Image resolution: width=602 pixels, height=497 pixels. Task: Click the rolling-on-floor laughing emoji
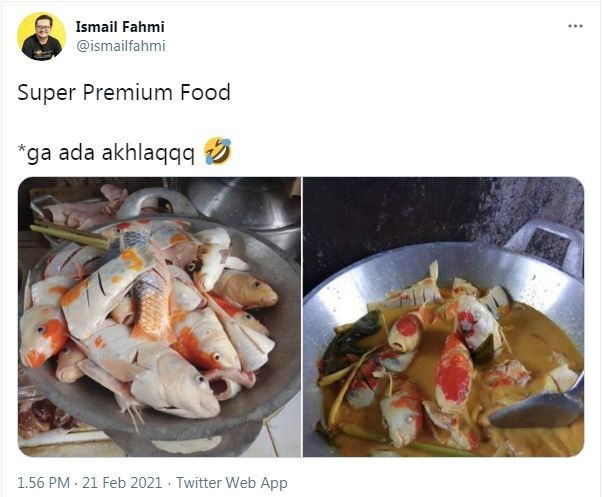coord(218,151)
